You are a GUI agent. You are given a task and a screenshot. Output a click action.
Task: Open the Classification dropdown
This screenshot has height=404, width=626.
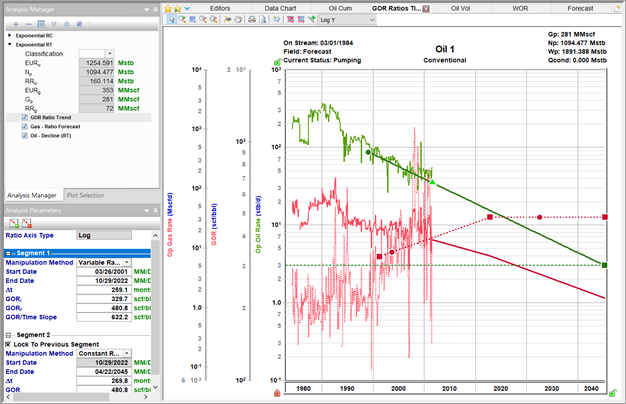pyautogui.click(x=110, y=53)
